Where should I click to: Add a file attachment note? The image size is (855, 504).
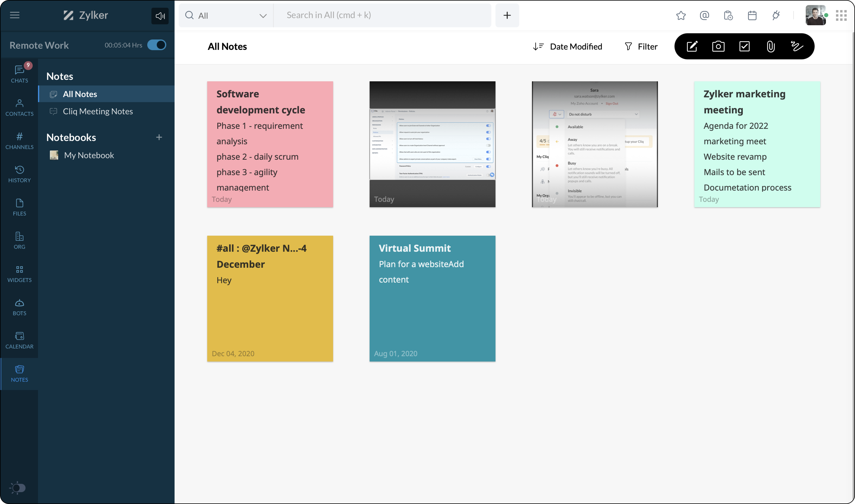click(770, 46)
